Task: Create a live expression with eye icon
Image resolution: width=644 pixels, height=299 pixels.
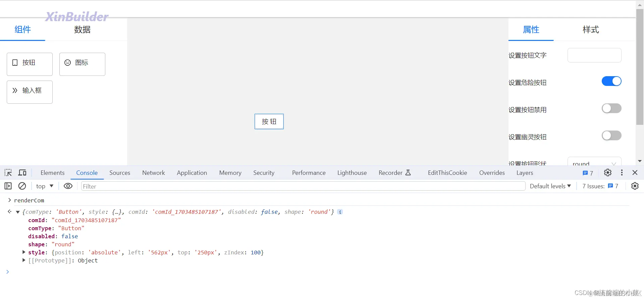Action: tap(68, 186)
